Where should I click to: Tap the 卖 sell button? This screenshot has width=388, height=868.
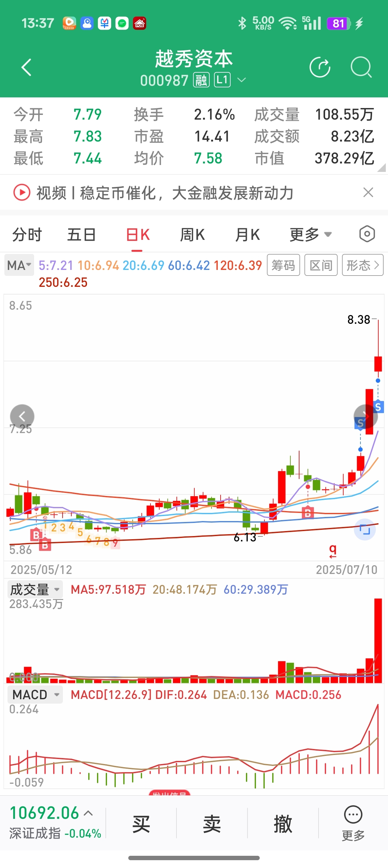[x=212, y=824]
